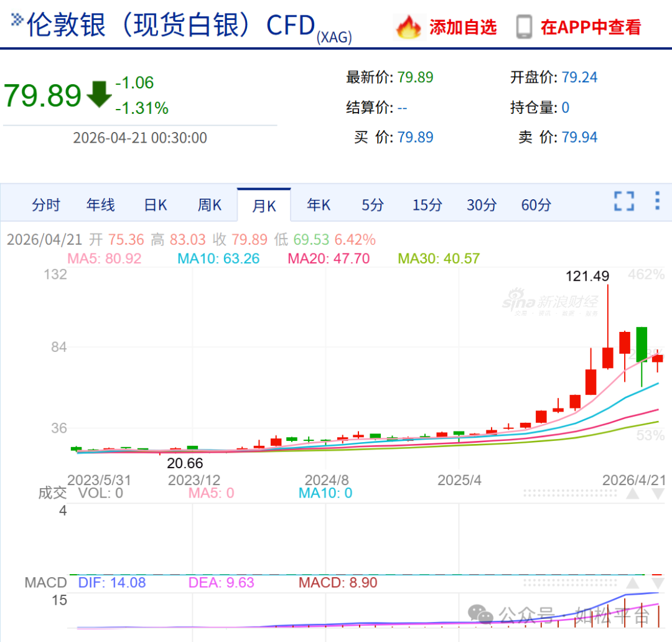Screen dimensions: 672x642
Task: Click the flame icon beside 添加自选
Action: (x=409, y=27)
